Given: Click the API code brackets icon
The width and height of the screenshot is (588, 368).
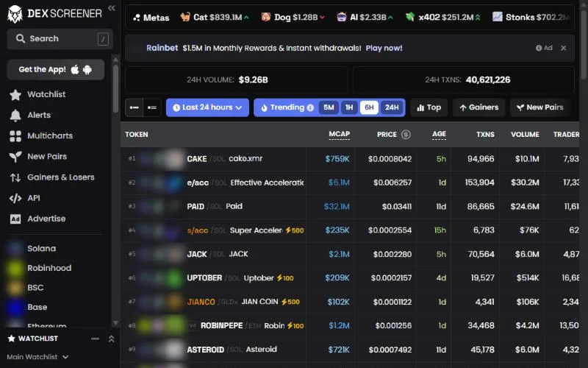Looking at the screenshot, I should (x=15, y=198).
